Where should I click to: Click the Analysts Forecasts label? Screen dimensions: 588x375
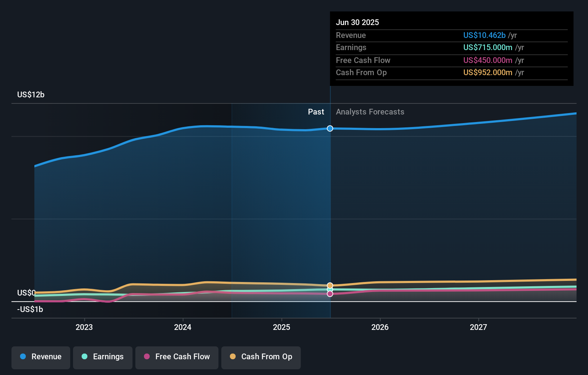click(x=370, y=112)
